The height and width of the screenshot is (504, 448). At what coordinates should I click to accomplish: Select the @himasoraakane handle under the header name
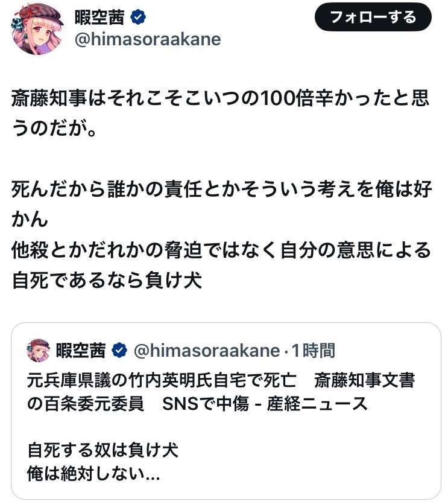pyautogui.click(x=148, y=40)
